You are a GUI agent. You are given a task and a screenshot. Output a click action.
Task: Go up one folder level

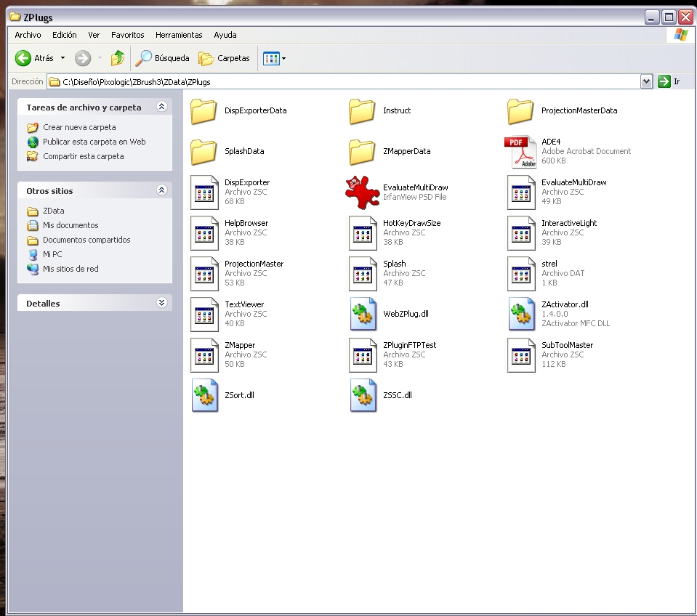[117, 58]
